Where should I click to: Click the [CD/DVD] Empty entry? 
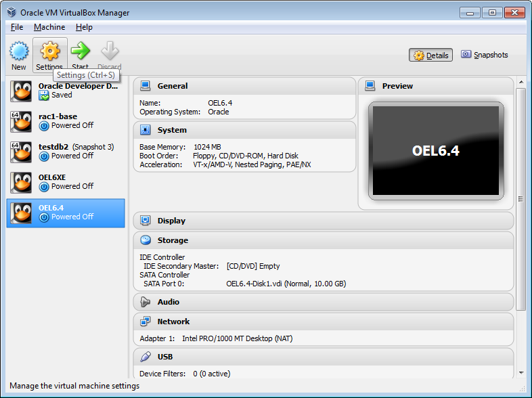253,266
